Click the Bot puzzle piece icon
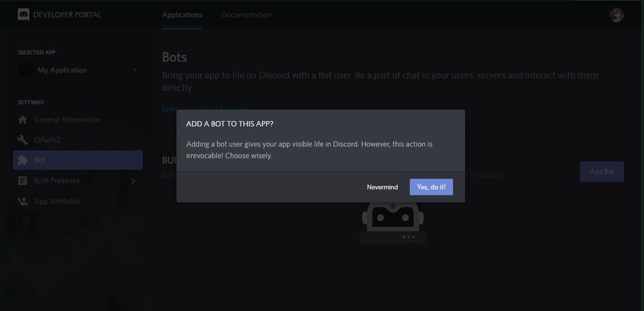 click(23, 160)
